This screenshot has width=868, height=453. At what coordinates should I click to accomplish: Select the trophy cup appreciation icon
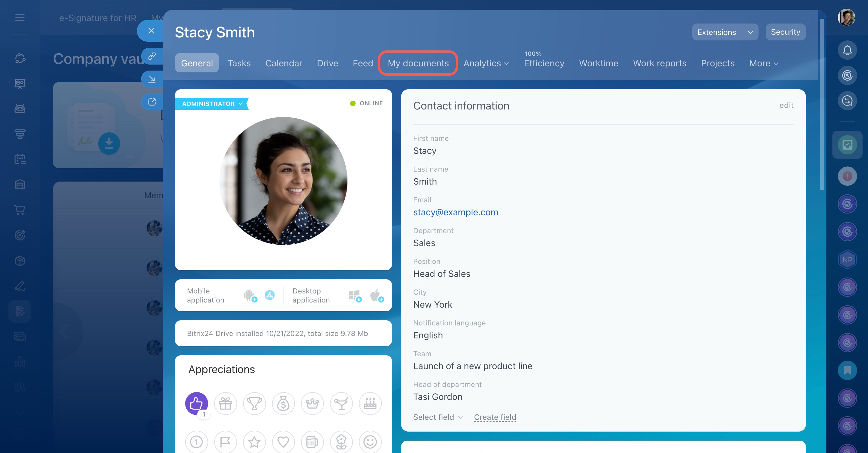pos(255,404)
